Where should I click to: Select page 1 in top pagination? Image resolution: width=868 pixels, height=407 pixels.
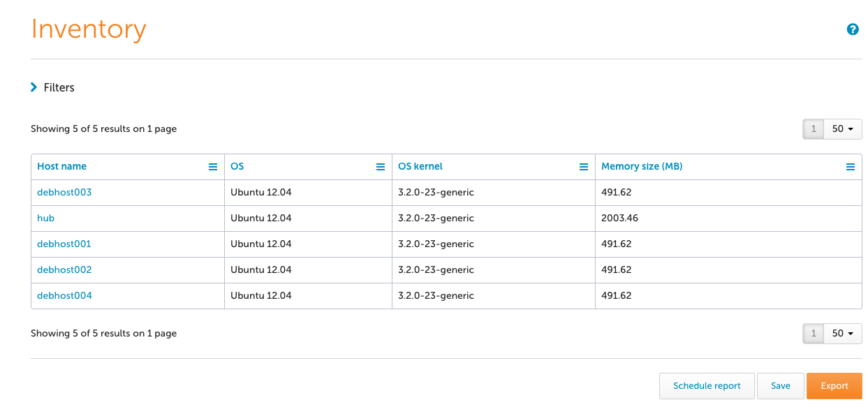tap(814, 129)
